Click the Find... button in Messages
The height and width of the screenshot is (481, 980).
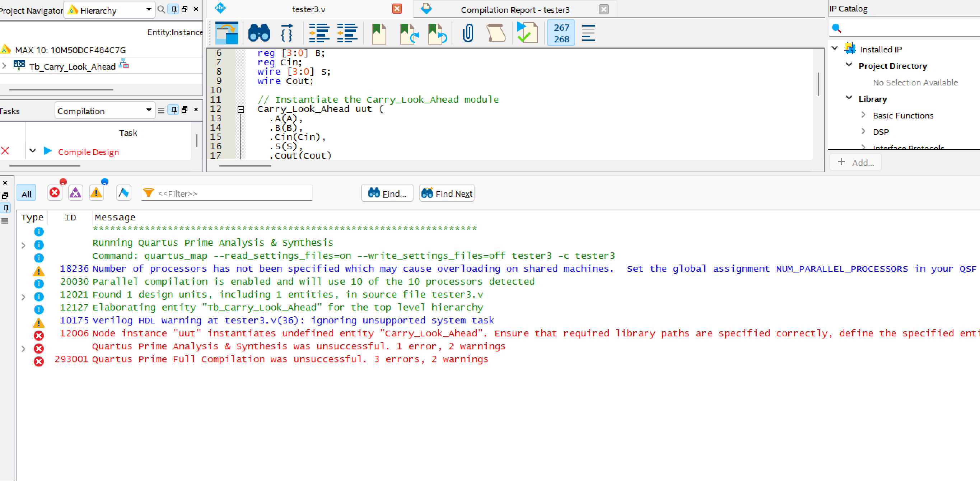387,193
